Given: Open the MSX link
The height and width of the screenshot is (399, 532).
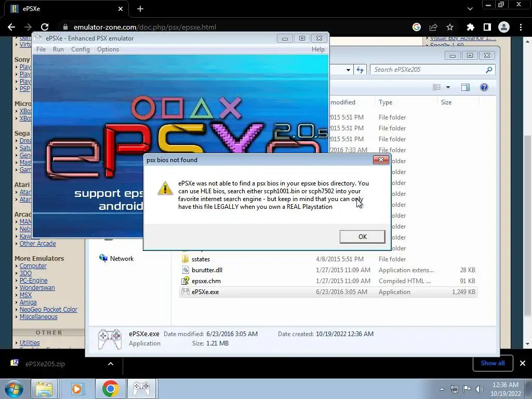Looking at the screenshot, I should (25, 295).
